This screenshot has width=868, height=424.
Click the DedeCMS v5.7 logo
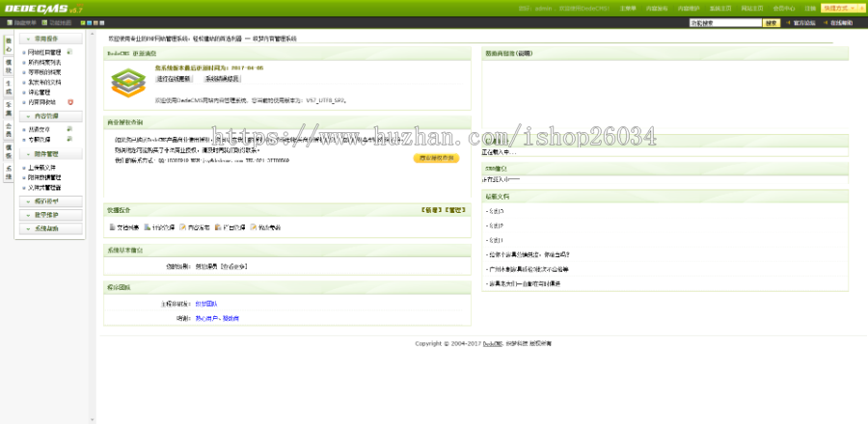coord(44,9)
